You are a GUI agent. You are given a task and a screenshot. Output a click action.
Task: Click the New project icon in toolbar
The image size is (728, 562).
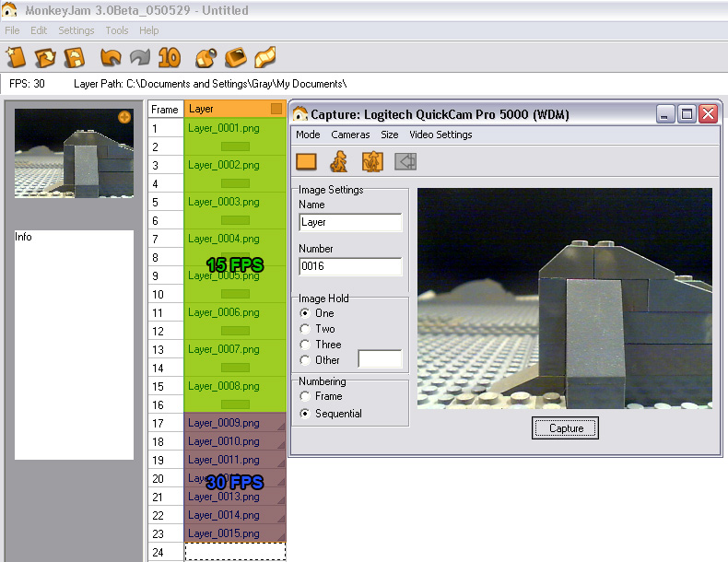pyautogui.click(x=17, y=57)
